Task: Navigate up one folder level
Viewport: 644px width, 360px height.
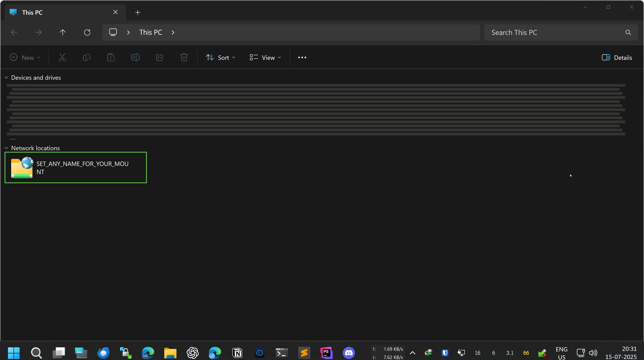Action: pyautogui.click(x=63, y=32)
